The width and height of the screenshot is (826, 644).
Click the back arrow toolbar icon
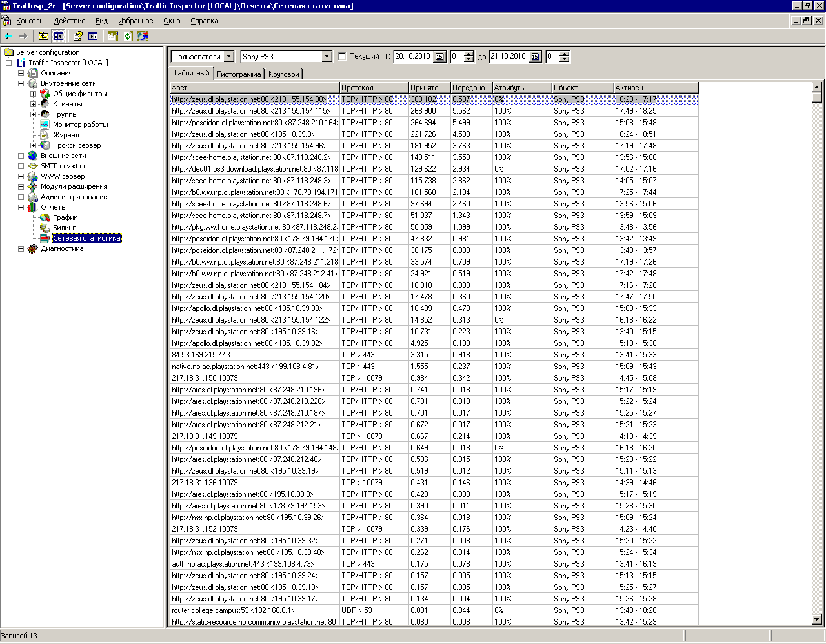tap(8, 36)
